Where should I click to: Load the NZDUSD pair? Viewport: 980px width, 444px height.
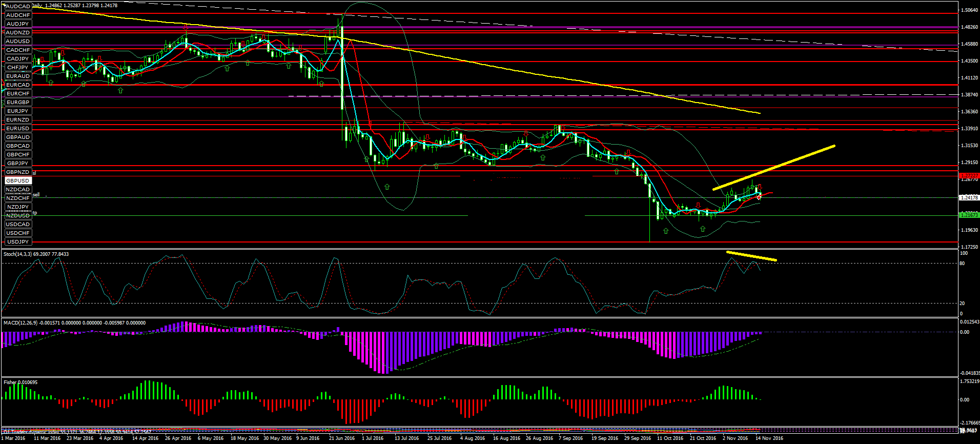point(18,216)
